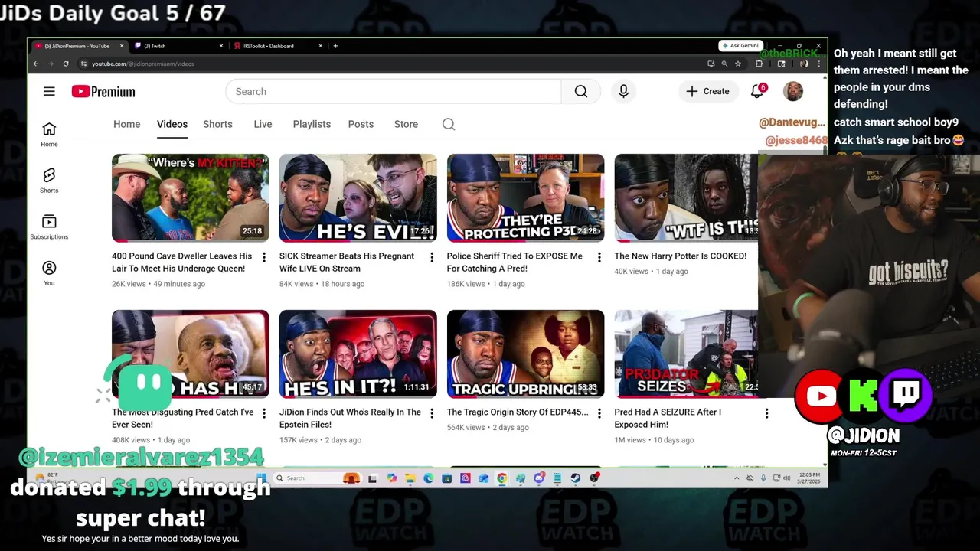This screenshot has width=980, height=551.
Task: Open Microsoft Edge from the taskbar
Action: coord(428,478)
